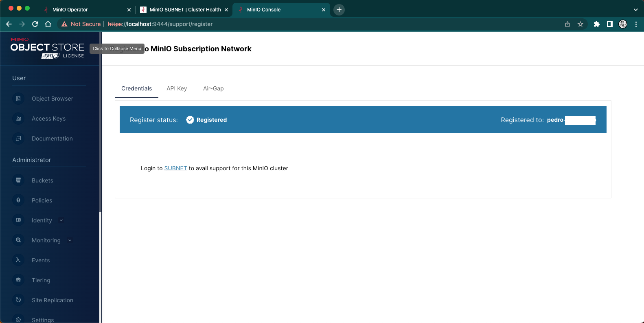Click the 'User' section heading
The height and width of the screenshot is (323, 644).
[x=19, y=78]
